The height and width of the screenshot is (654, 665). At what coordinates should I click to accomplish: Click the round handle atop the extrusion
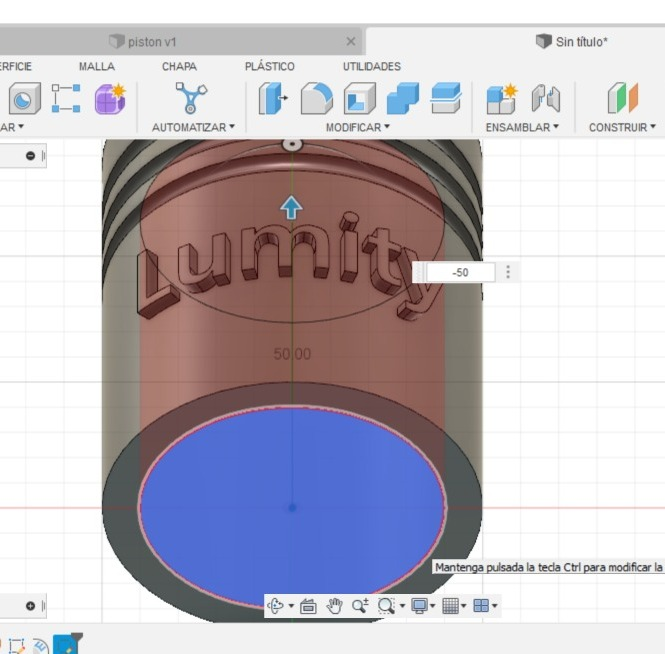click(x=292, y=144)
